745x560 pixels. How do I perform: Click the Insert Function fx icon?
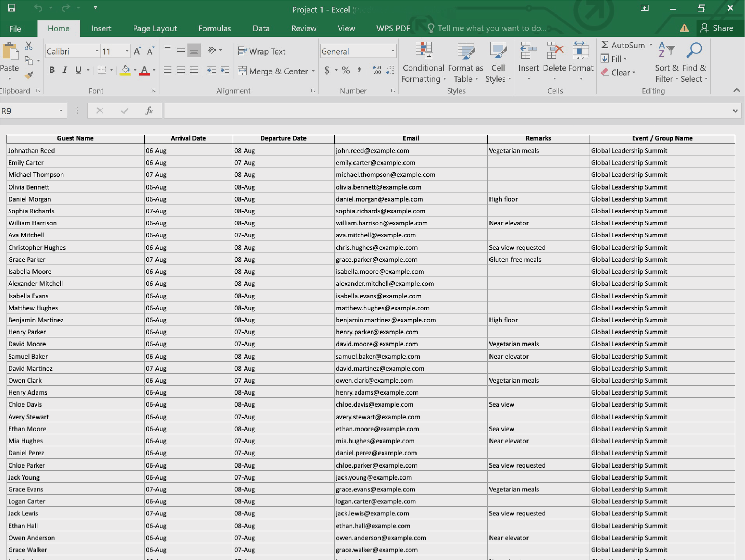coord(149,110)
